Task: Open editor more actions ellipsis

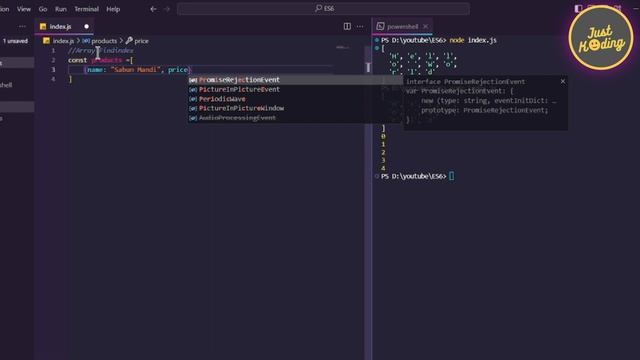Action: click(x=360, y=27)
